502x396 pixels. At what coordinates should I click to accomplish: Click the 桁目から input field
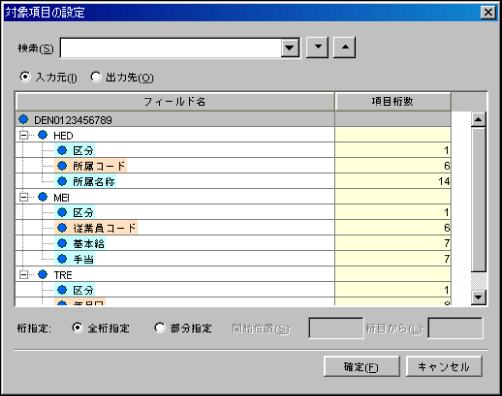(455, 328)
